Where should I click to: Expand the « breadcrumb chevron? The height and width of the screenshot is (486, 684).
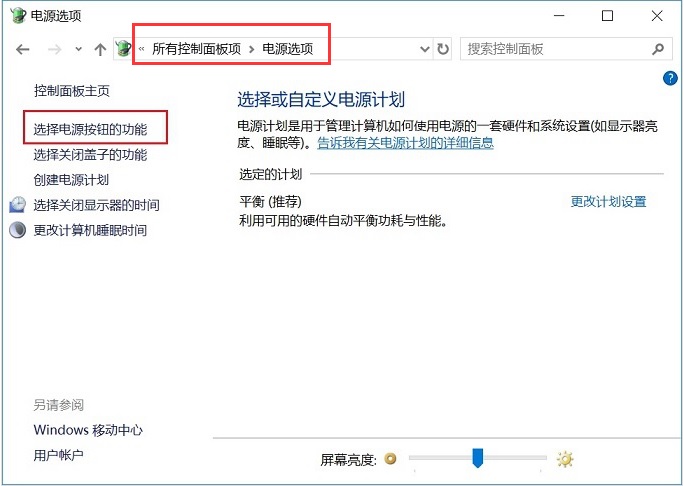click(x=142, y=48)
